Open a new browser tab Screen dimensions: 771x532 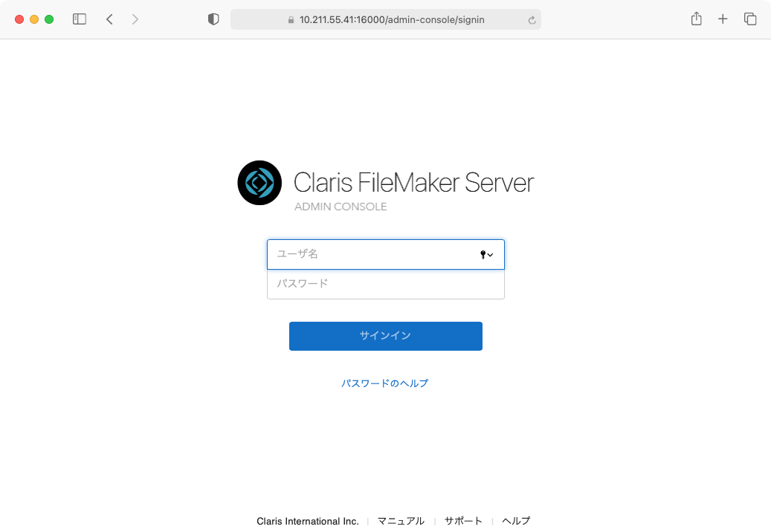click(x=723, y=19)
